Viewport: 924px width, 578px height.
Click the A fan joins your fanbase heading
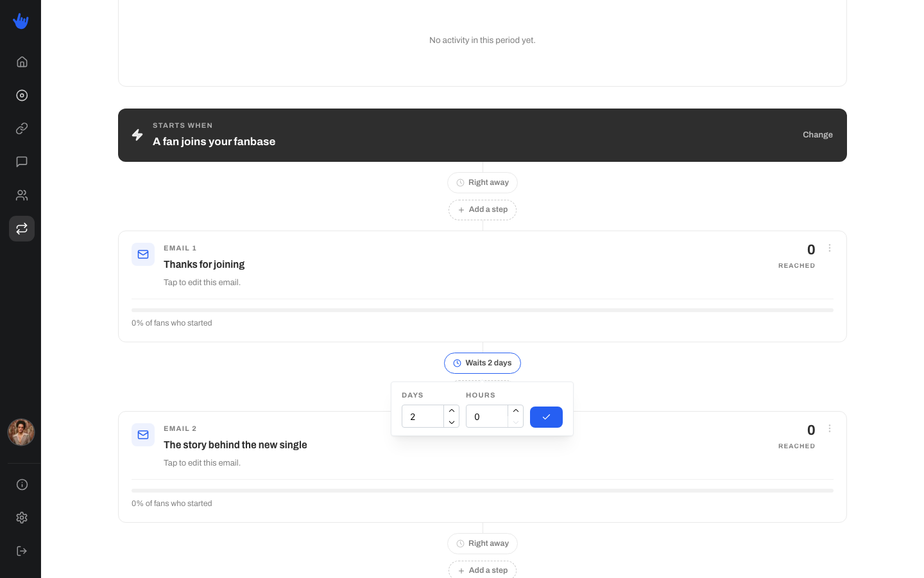214,141
